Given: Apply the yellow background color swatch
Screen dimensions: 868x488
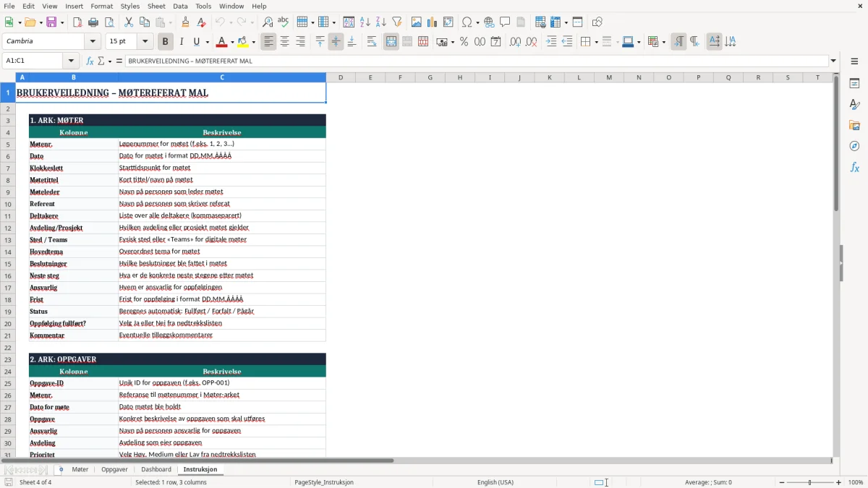Looking at the screenshot, I should (243, 42).
